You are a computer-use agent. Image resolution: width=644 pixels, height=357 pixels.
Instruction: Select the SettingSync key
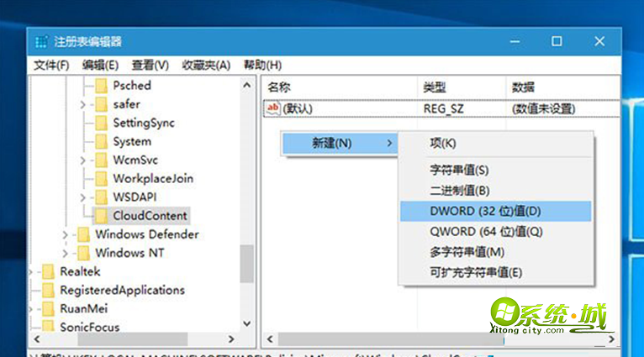pos(144,123)
